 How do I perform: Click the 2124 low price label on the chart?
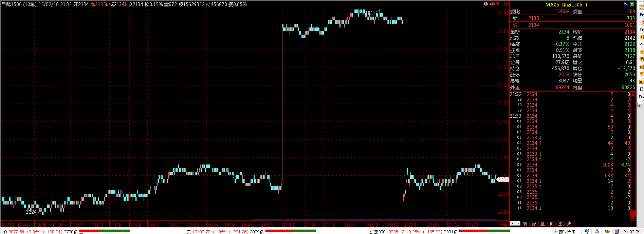[x=31, y=212]
